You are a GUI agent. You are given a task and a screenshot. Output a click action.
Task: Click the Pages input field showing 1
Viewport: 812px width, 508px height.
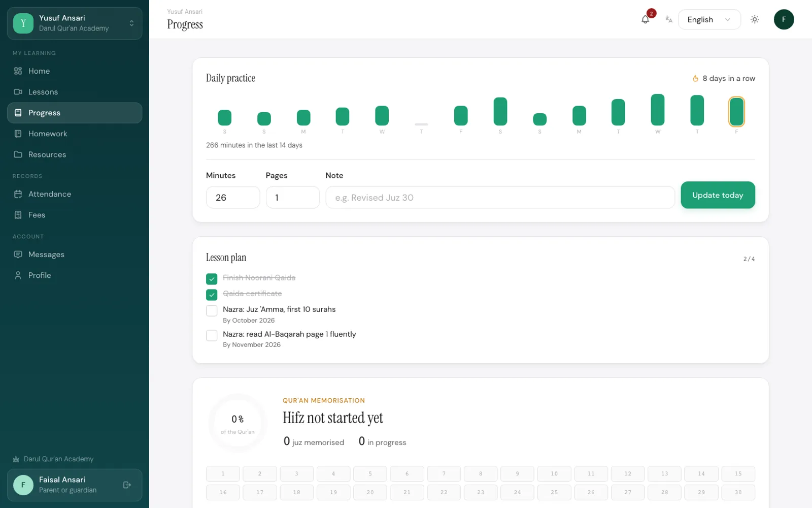pyautogui.click(x=293, y=197)
